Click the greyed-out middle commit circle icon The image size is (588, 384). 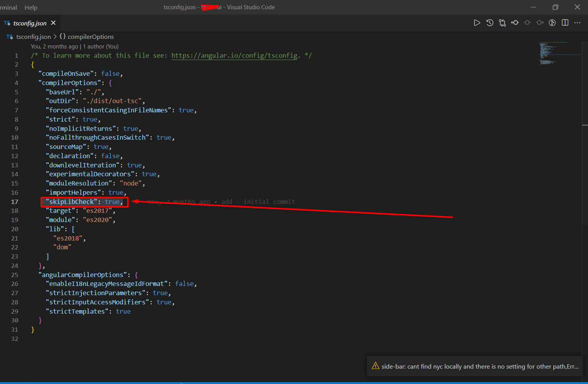click(527, 23)
